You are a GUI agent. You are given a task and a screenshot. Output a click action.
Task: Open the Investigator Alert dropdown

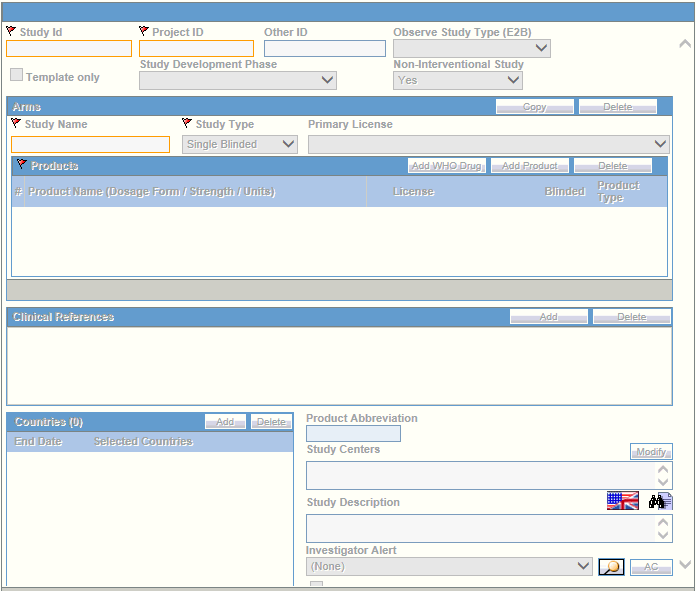tap(449, 567)
